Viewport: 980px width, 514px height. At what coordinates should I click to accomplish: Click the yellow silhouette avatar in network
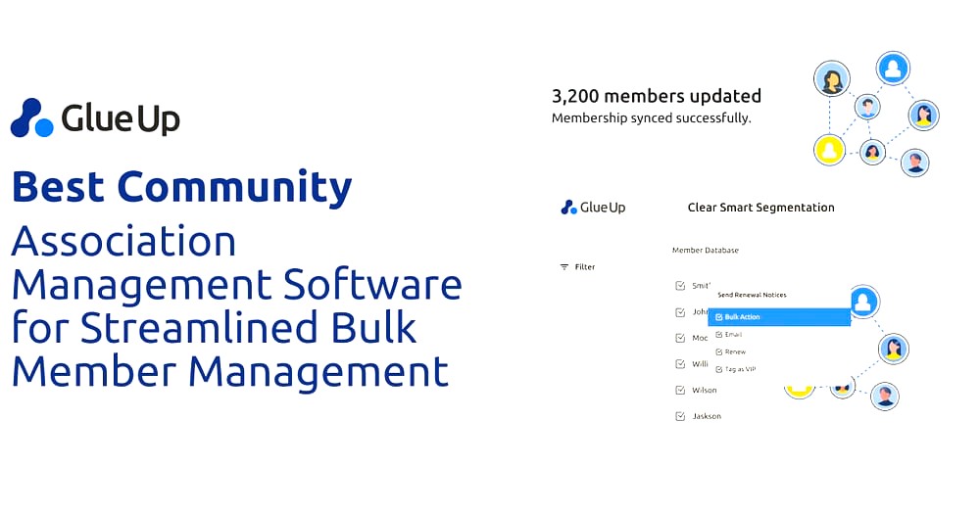(x=829, y=150)
